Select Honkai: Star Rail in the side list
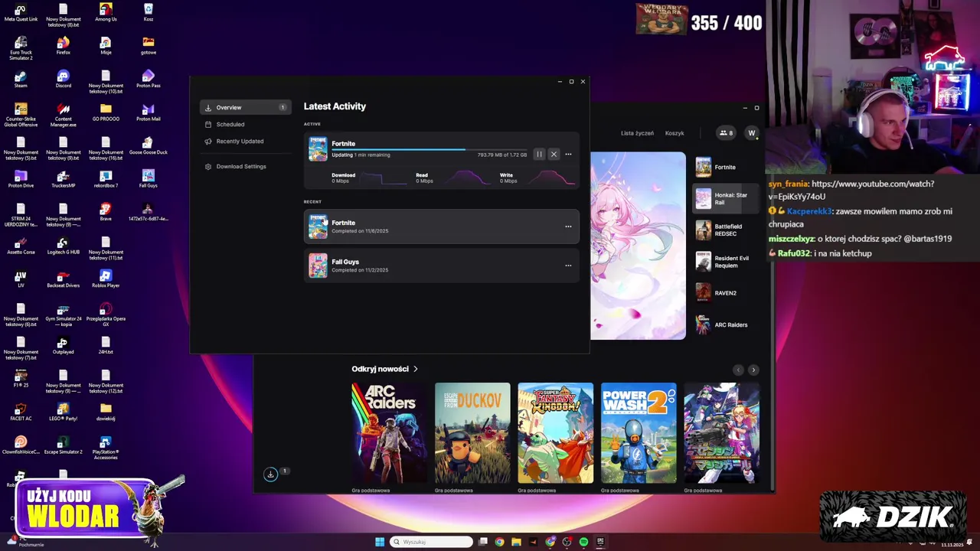The image size is (980, 551). [x=725, y=199]
